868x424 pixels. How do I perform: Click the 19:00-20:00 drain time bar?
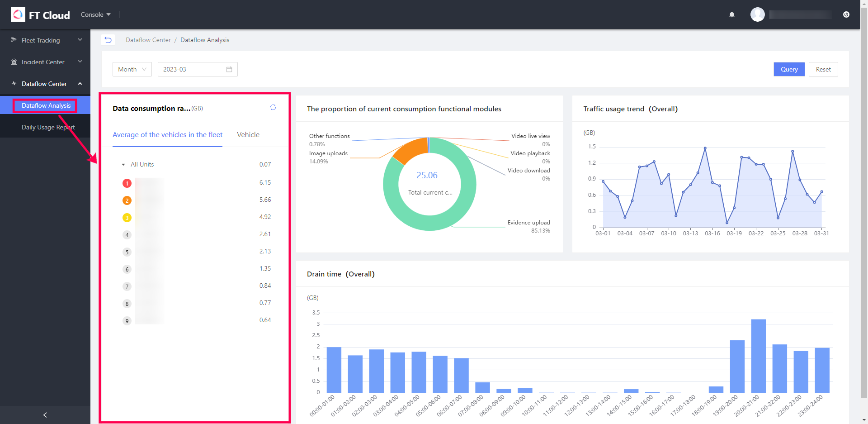tap(737, 366)
